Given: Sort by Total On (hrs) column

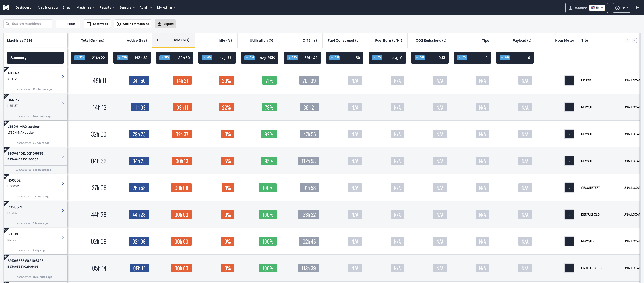Looking at the screenshot, I should [x=93, y=40].
